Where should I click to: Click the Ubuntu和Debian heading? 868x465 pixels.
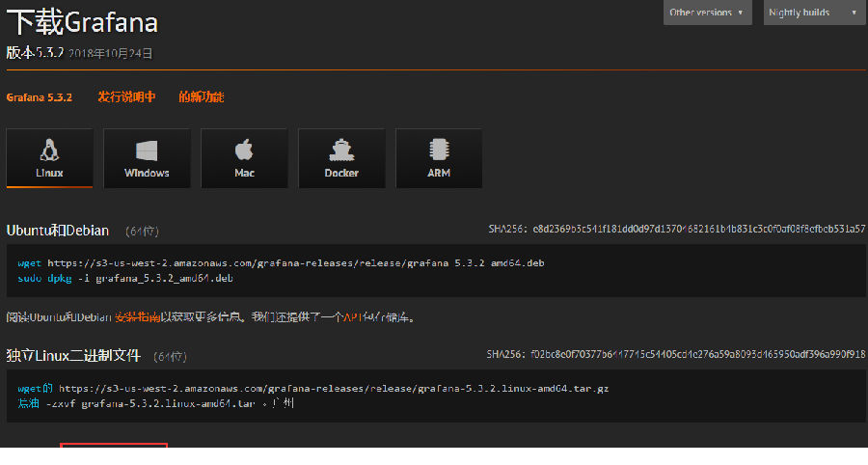(x=58, y=231)
